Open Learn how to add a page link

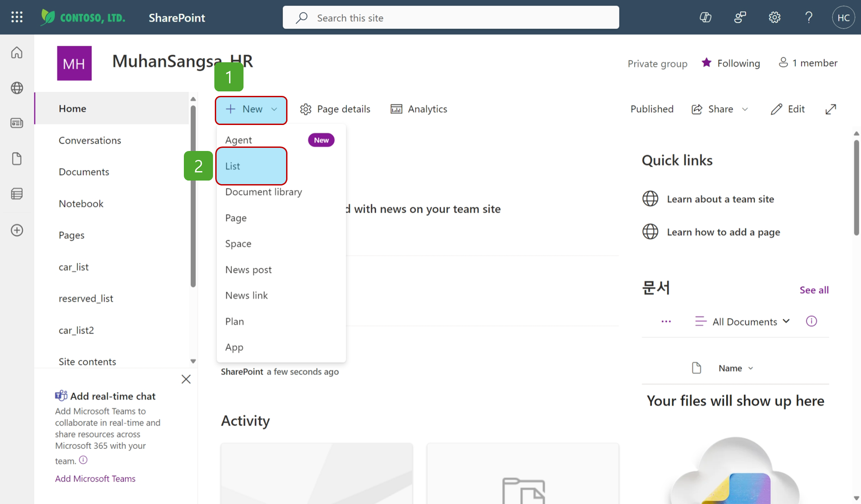click(x=723, y=232)
